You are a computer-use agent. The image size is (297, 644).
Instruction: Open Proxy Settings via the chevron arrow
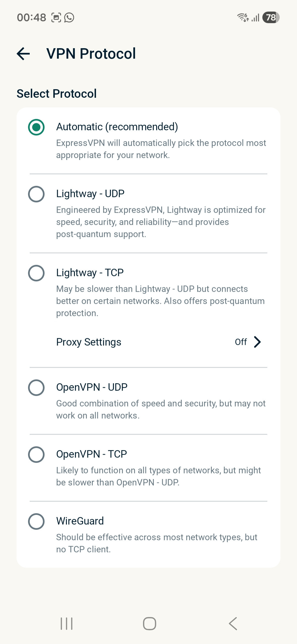(x=257, y=342)
